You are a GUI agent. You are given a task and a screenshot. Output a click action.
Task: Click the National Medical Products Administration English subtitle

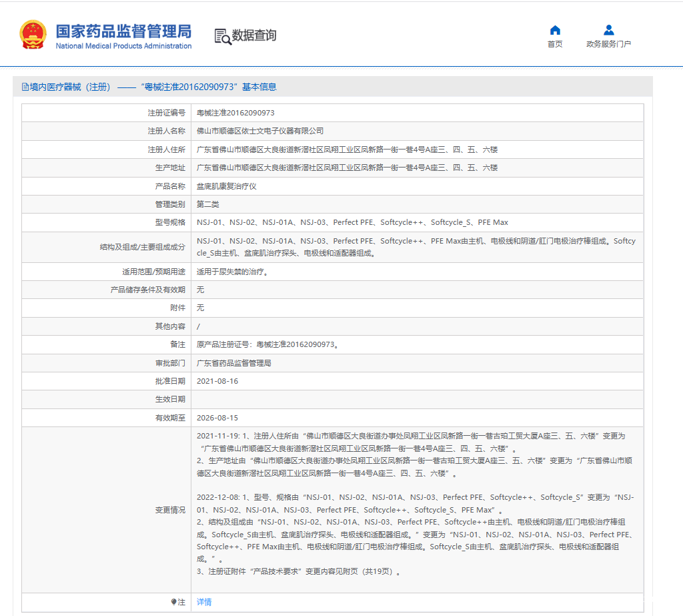[x=123, y=46]
